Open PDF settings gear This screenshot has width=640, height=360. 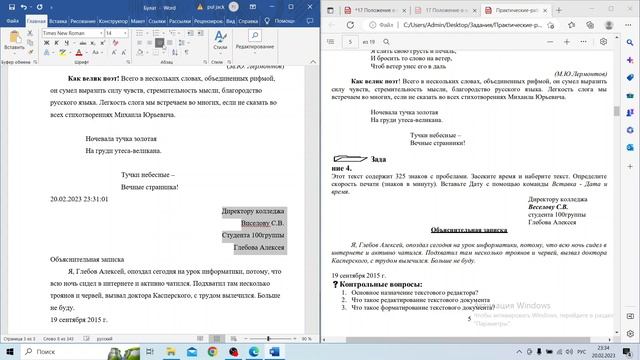click(603, 42)
